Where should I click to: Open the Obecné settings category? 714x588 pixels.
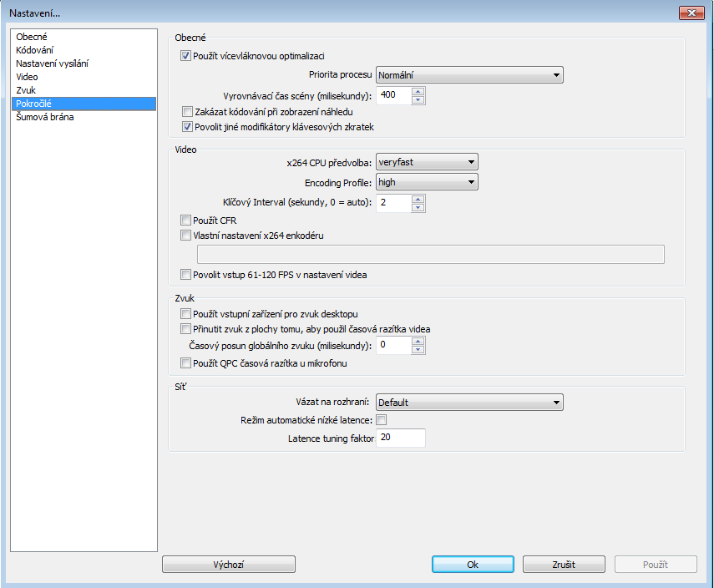[x=84, y=37]
